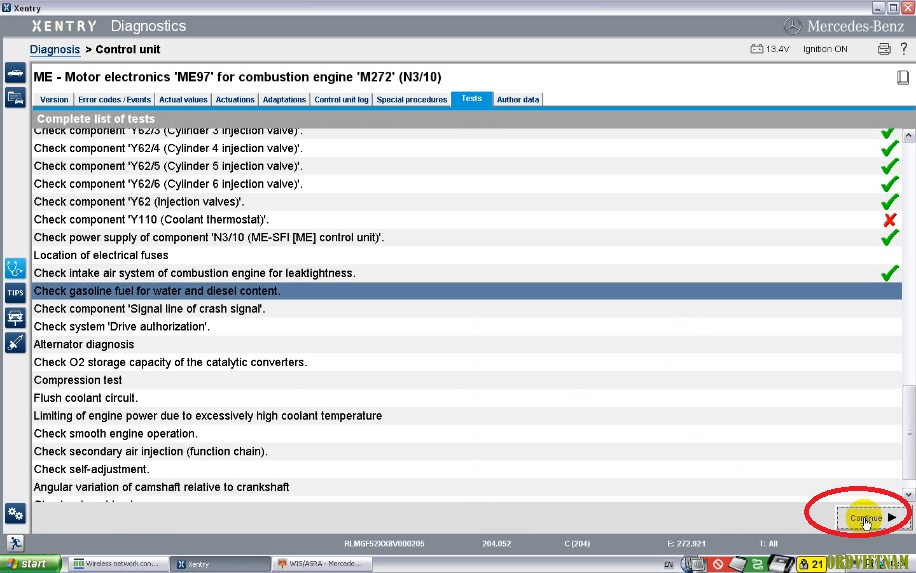The height and width of the screenshot is (573, 916).
Task: Select 'Check gasoline fuel for water and diesel content'
Action: tap(467, 291)
